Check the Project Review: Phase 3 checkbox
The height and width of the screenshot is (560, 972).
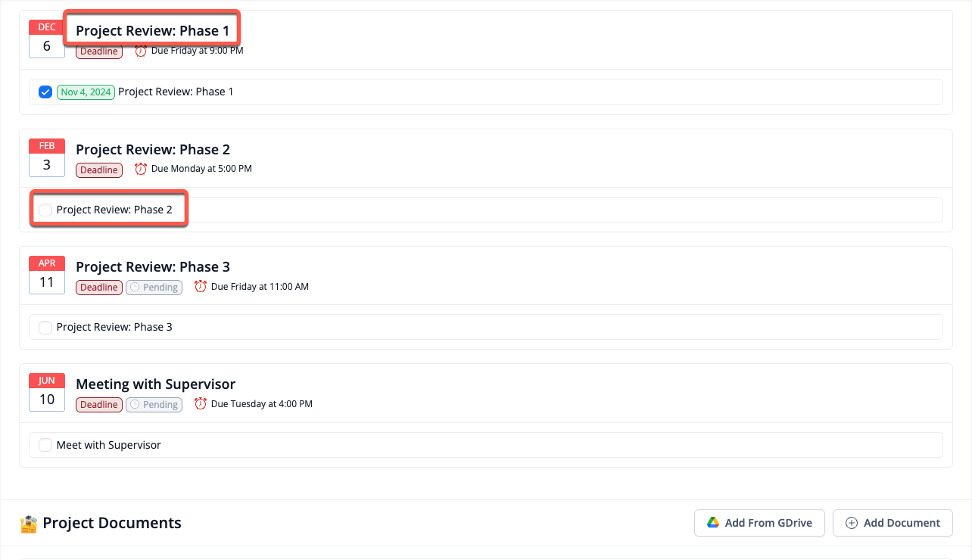tap(45, 328)
